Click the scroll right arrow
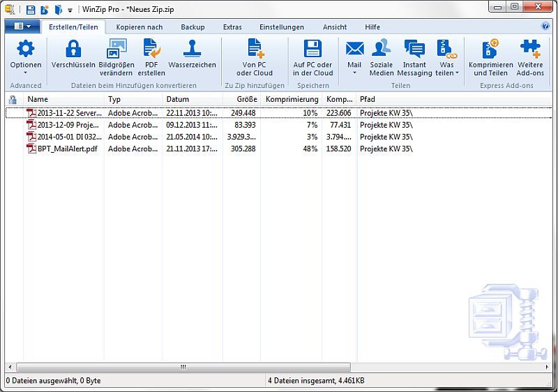This screenshot has width=558, height=392. click(547, 367)
